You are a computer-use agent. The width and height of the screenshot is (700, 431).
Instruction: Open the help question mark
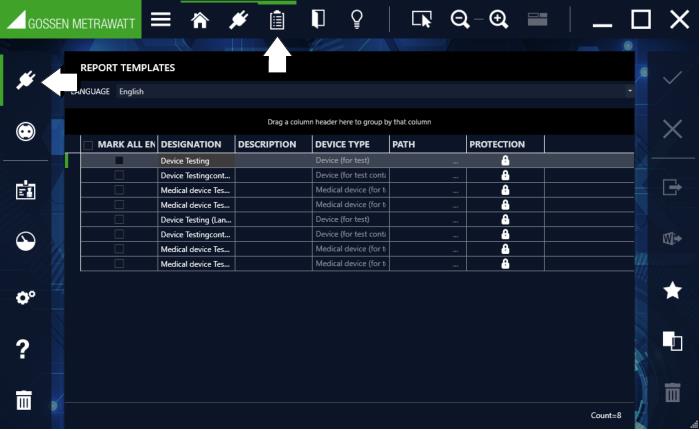(x=25, y=349)
